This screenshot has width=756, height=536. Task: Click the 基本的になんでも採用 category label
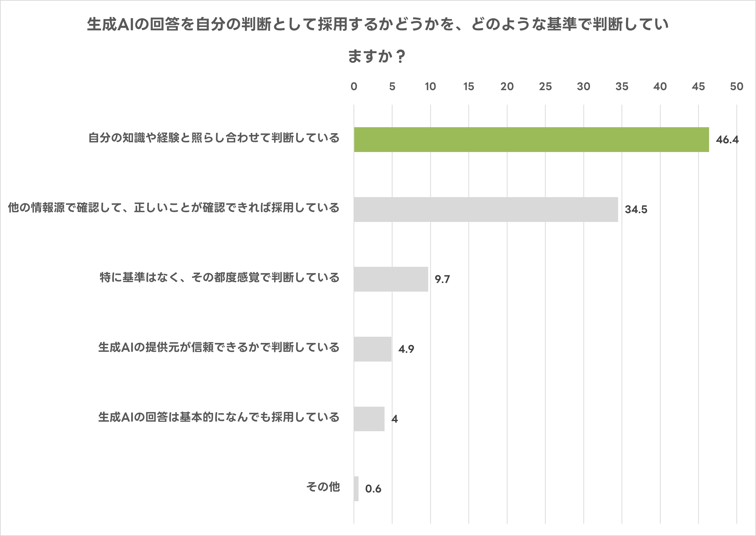click(x=219, y=417)
